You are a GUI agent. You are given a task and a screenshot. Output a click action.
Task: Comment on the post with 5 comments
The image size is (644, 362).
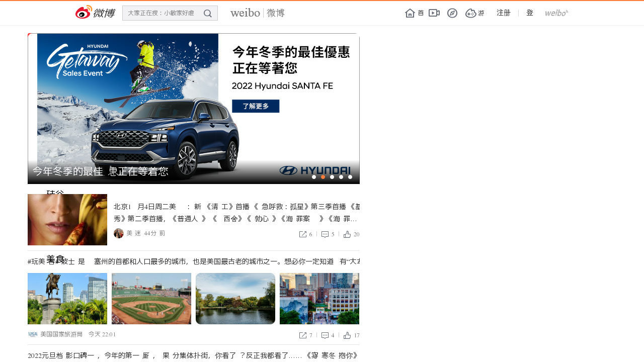[x=328, y=234]
